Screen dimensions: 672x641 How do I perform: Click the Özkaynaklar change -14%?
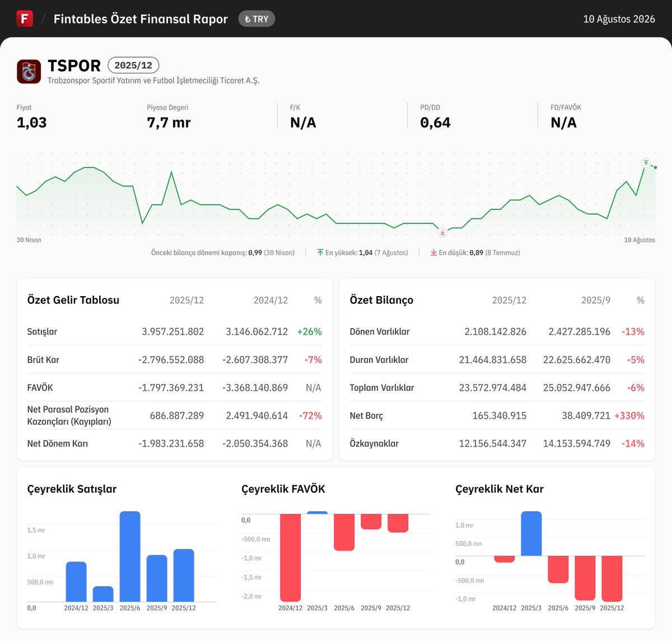633,443
